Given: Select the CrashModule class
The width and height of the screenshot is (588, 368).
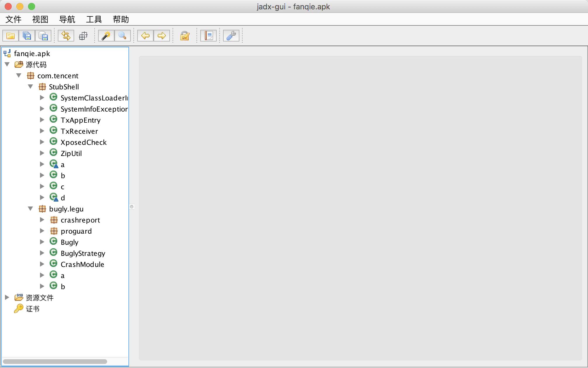Looking at the screenshot, I should click(82, 264).
